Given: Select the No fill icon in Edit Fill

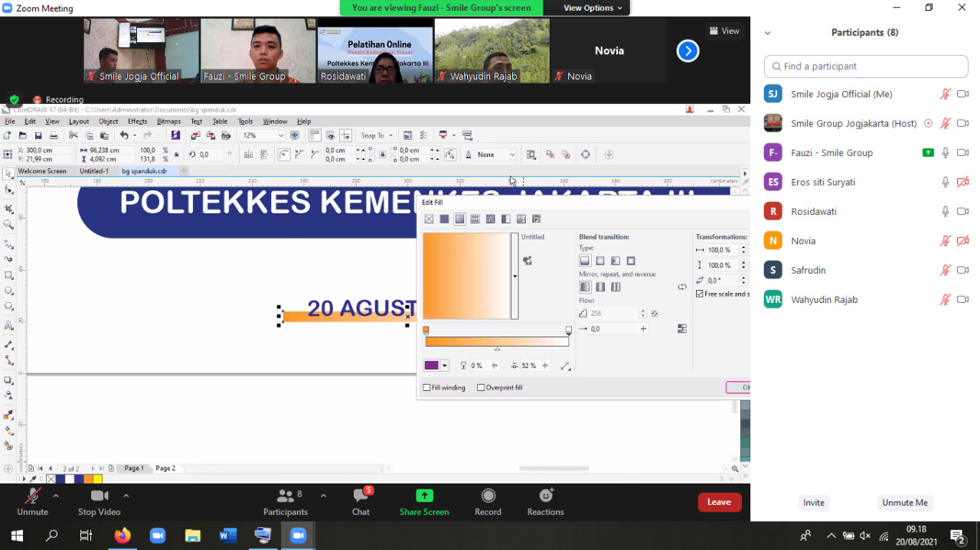Looking at the screenshot, I should pos(429,220).
